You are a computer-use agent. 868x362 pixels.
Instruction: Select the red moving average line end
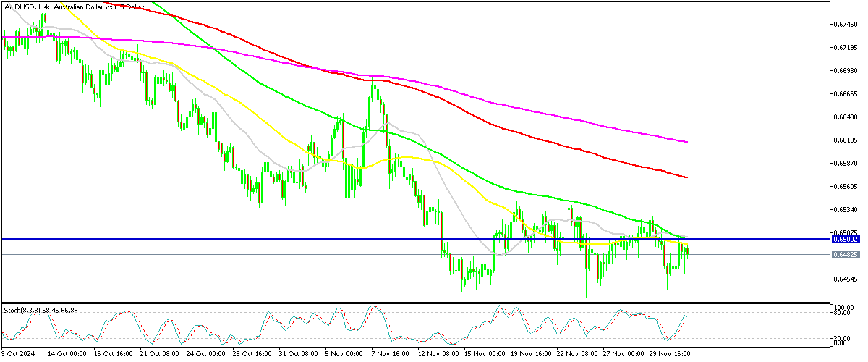pos(686,177)
